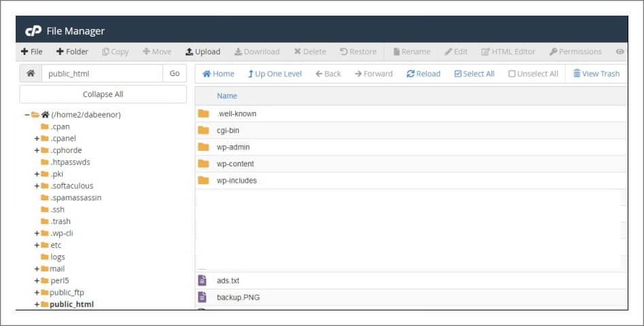
Task: Expand the mail tree folder
Action: tap(37, 269)
